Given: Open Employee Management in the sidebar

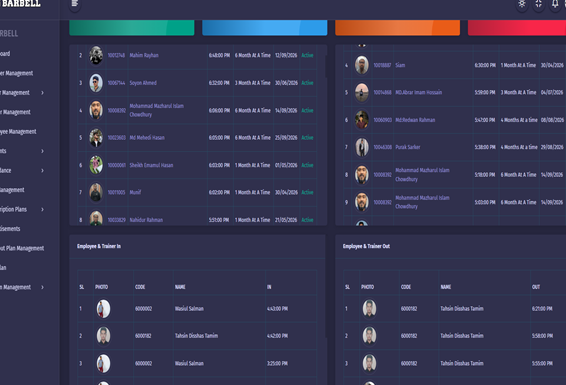Looking at the screenshot, I should (x=18, y=131).
